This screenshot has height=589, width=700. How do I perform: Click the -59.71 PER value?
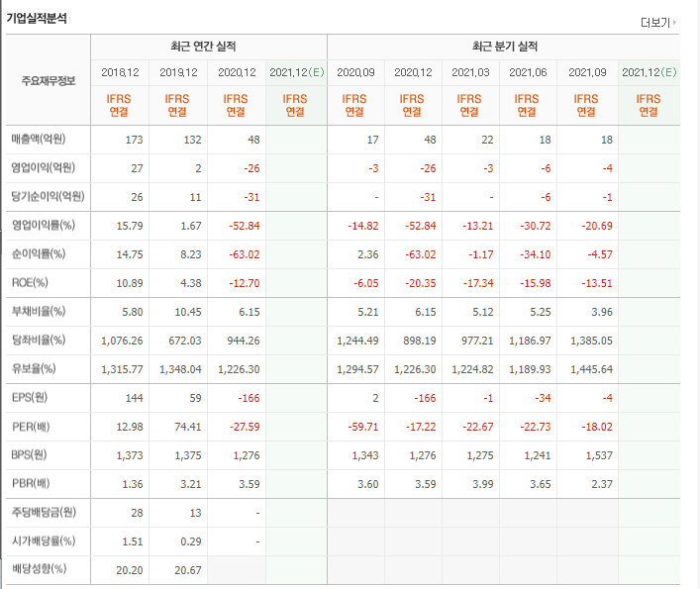(x=363, y=427)
